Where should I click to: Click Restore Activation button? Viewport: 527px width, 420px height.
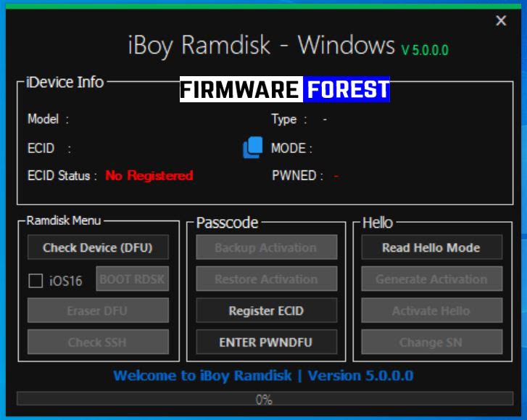point(267,279)
